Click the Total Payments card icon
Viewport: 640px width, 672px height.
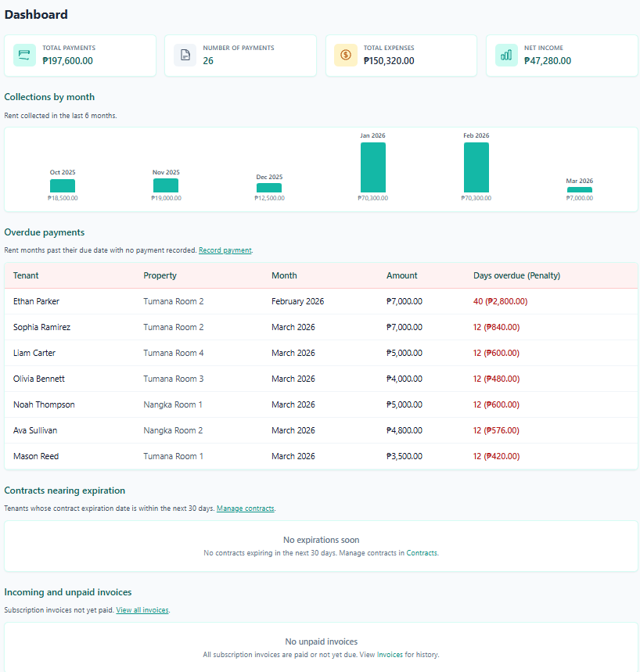pos(24,56)
